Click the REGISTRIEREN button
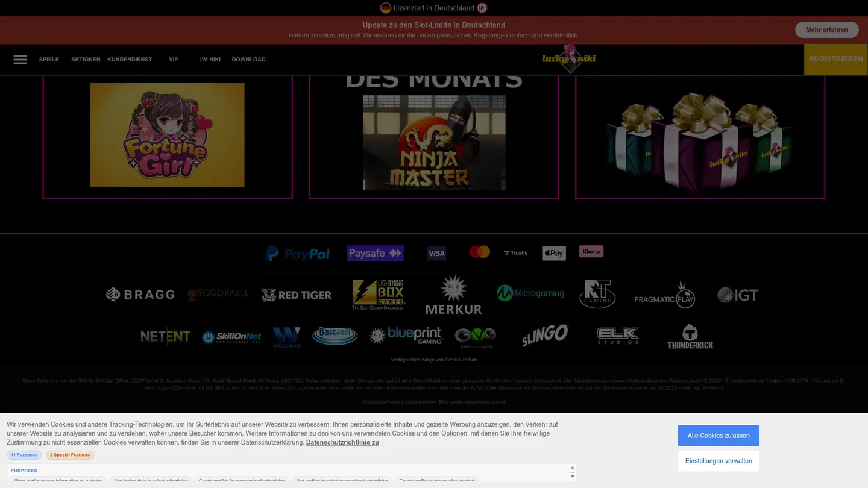This screenshot has width=868, height=488. [x=835, y=59]
